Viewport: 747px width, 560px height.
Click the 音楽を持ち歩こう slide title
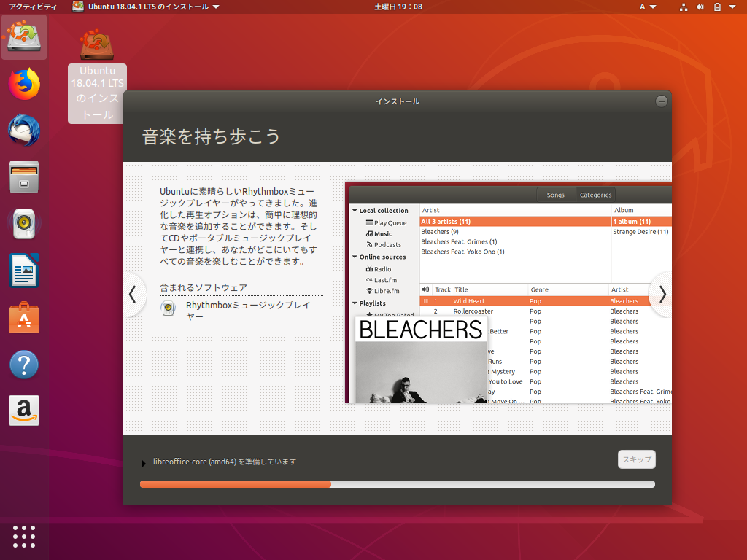211,136
